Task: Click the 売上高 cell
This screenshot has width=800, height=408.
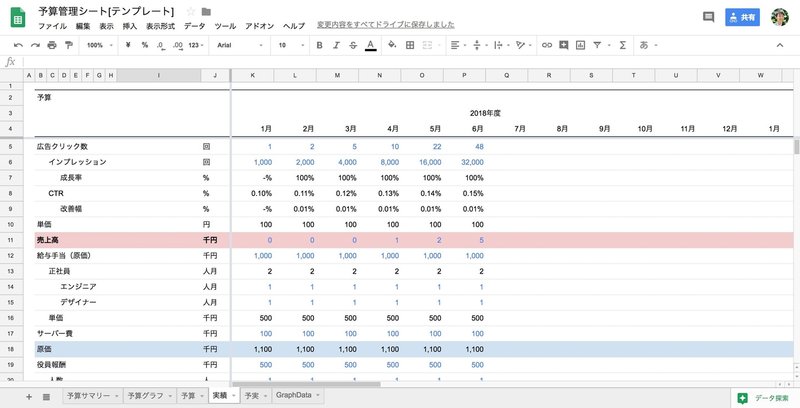Action: [47, 240]
